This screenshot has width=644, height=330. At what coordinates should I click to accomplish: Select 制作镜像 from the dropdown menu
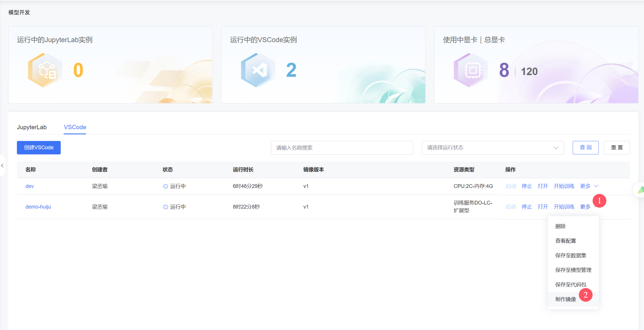[x=566, y=299]
